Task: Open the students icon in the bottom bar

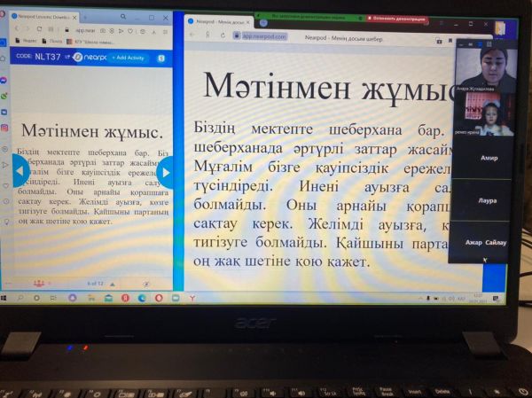Action: pos(38,282)
